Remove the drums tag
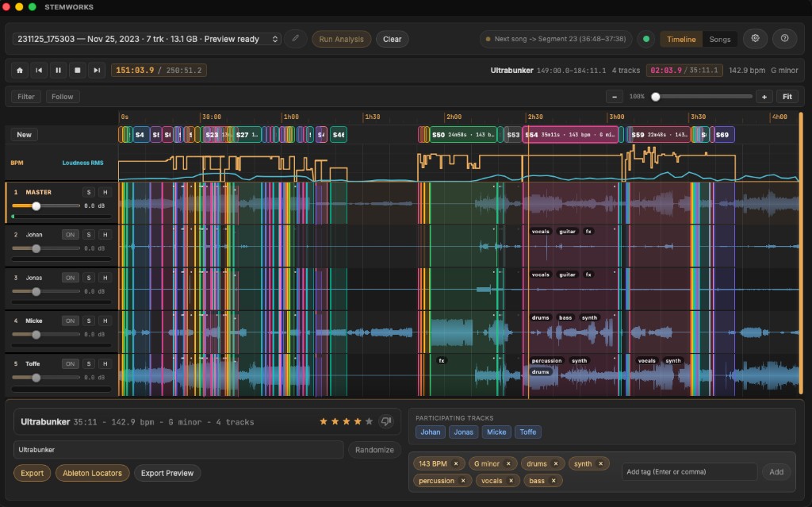The height and width of the screenshot is (507, 812). coord(556,463)
